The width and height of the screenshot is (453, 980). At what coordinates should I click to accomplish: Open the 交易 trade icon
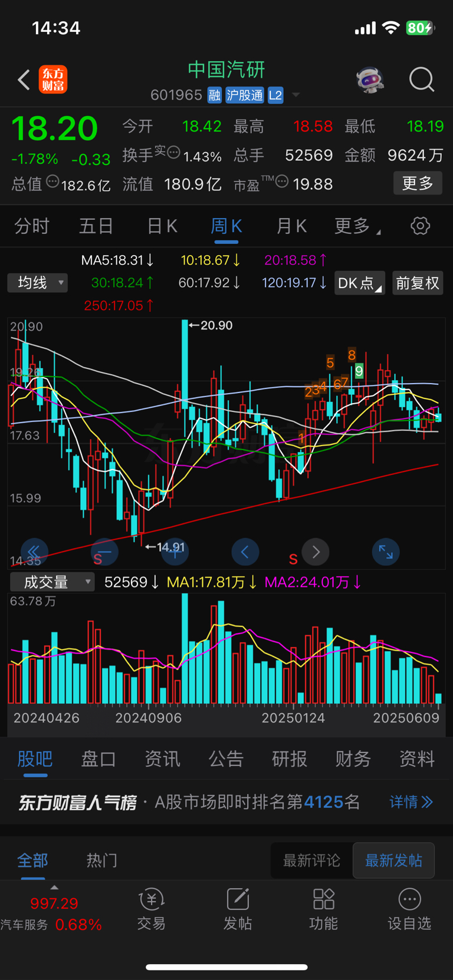coord(151,909)
